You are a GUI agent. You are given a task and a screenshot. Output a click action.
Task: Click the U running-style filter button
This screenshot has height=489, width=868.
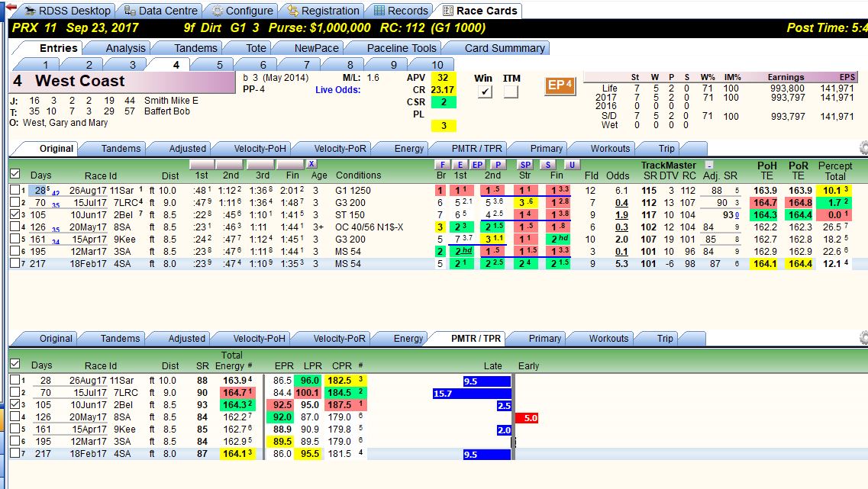[x=572, y=164]
